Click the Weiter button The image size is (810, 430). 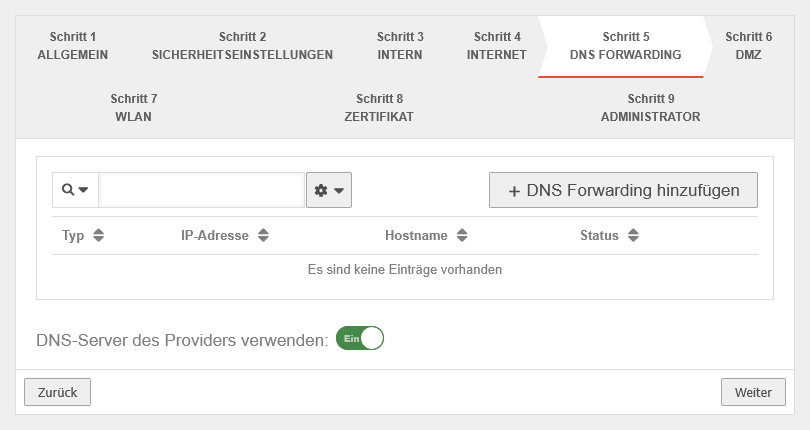(x=753, y=392)
